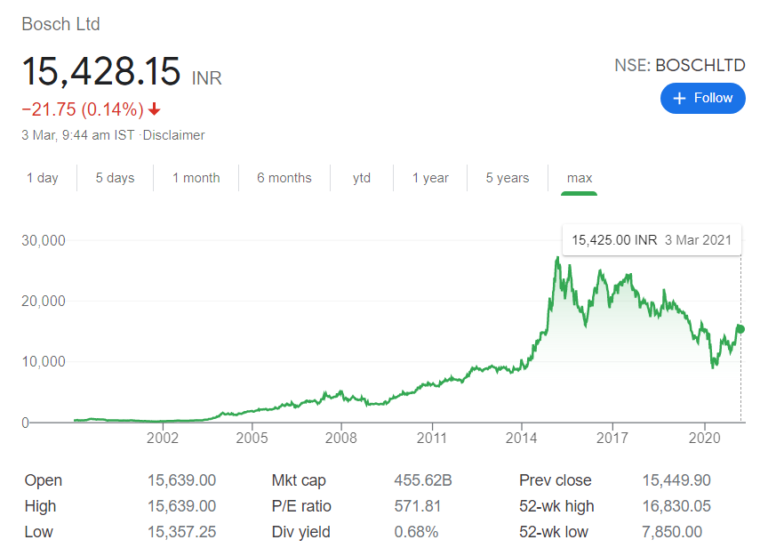Click the 2011 x-axis label
Image resolution: width=768 pixels, height=556 pixels.
[432, 437]
